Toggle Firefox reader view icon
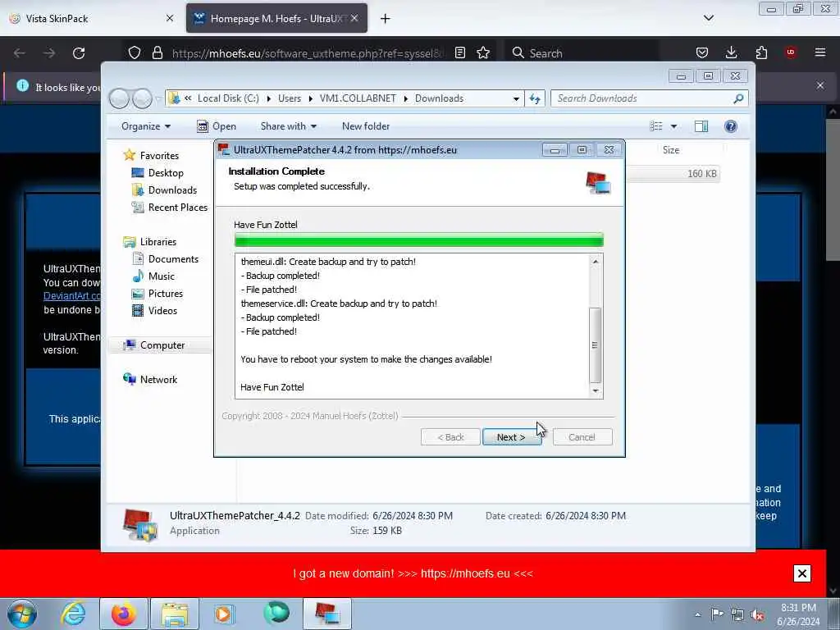The height and width of the screenshot is (630, 840). pos(459,53)
